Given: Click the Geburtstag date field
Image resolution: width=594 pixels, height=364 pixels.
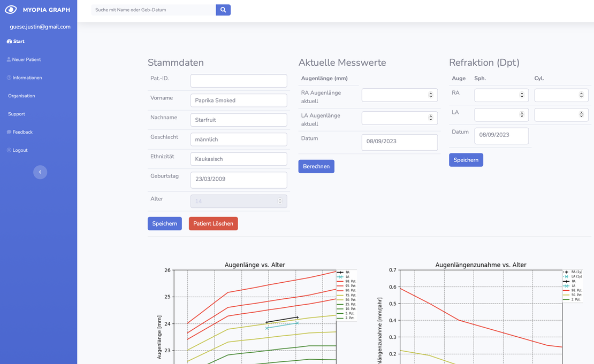Looking at the screenshot, I should point(238,180).
